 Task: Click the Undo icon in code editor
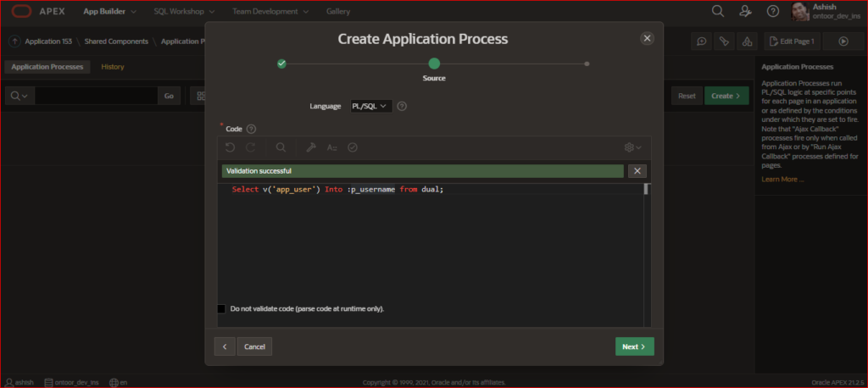[231, 147]
